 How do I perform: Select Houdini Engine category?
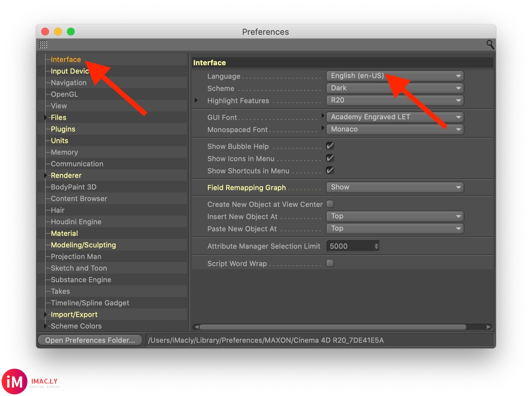pos(76,222)
